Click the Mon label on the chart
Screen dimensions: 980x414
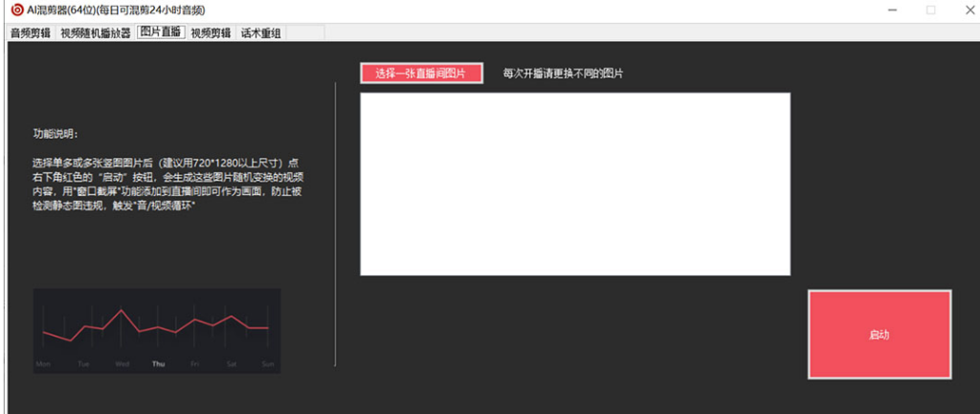click(43, 364)
